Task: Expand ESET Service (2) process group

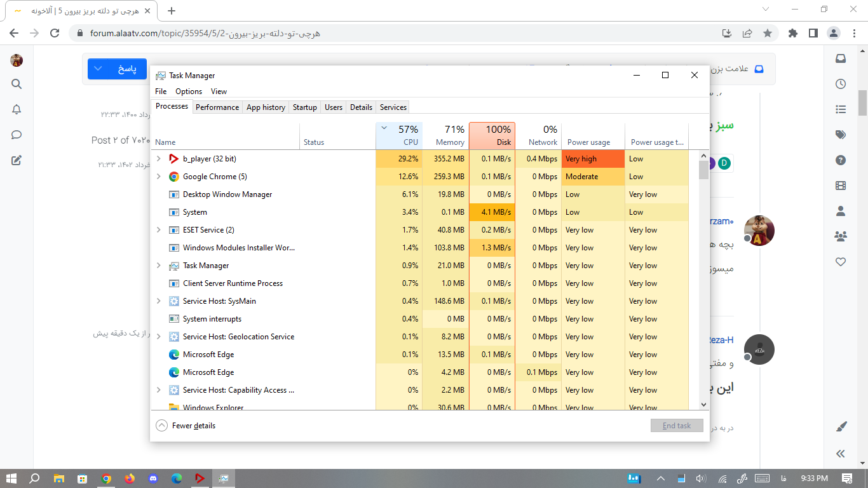Action: [159, 230]
